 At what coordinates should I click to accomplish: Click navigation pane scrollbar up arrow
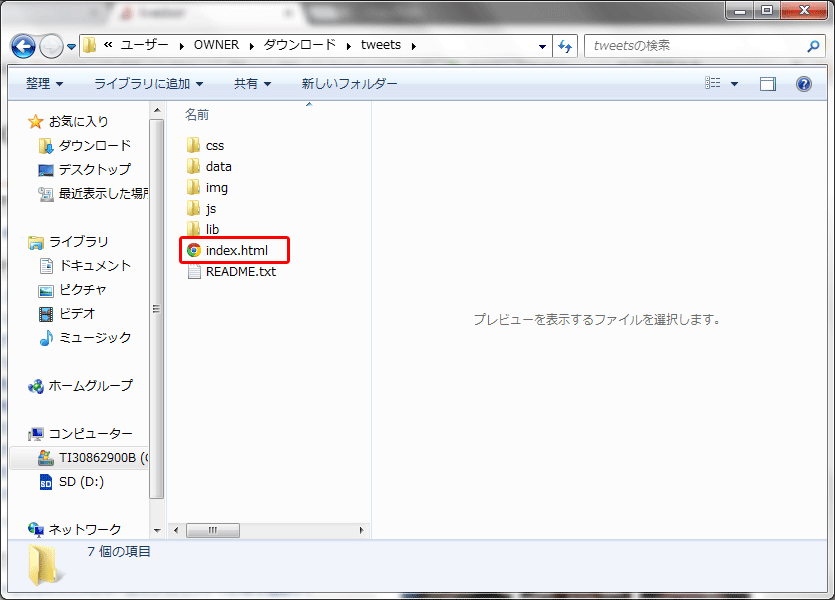[x=157, y=111]
